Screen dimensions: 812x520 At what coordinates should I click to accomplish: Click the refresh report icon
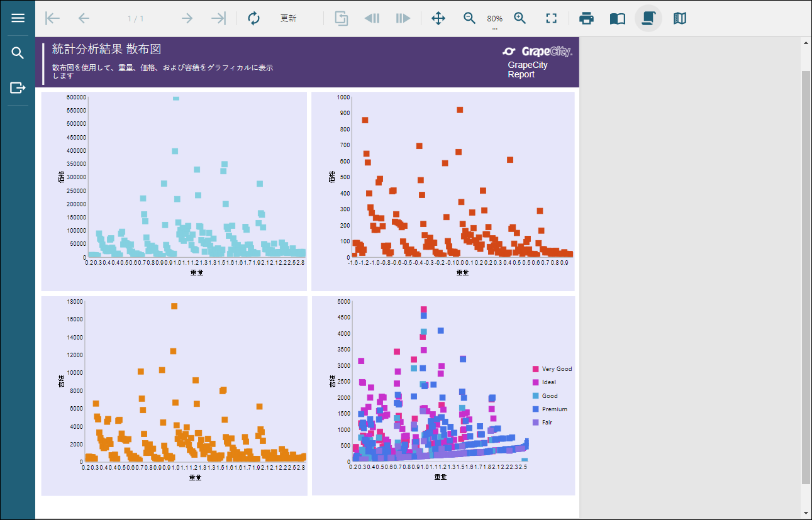(x=253, y=18)
